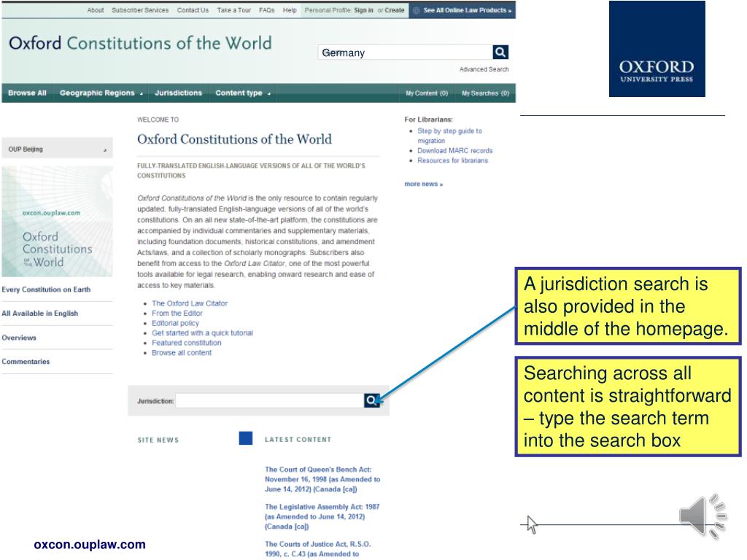Open the Jurisdictions menu item
This screenshot has height=560, width=747.
coord(178,93)
